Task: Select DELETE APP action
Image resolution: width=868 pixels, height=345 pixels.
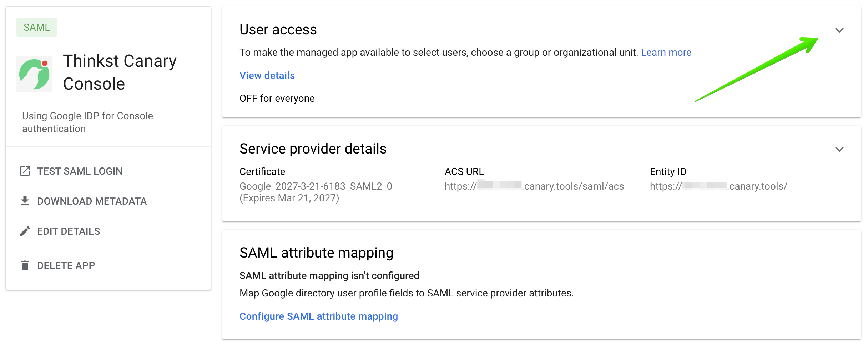Action: pyautogui.click(x=66, y=265)
